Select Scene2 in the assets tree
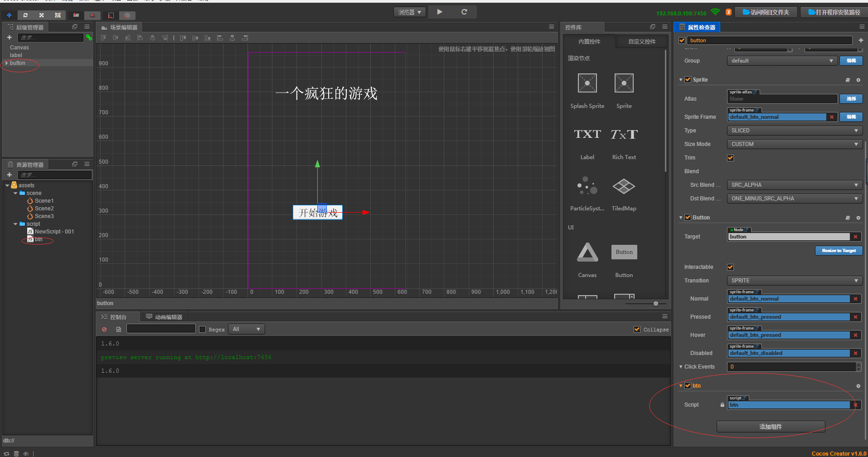 tap(44, 209)
